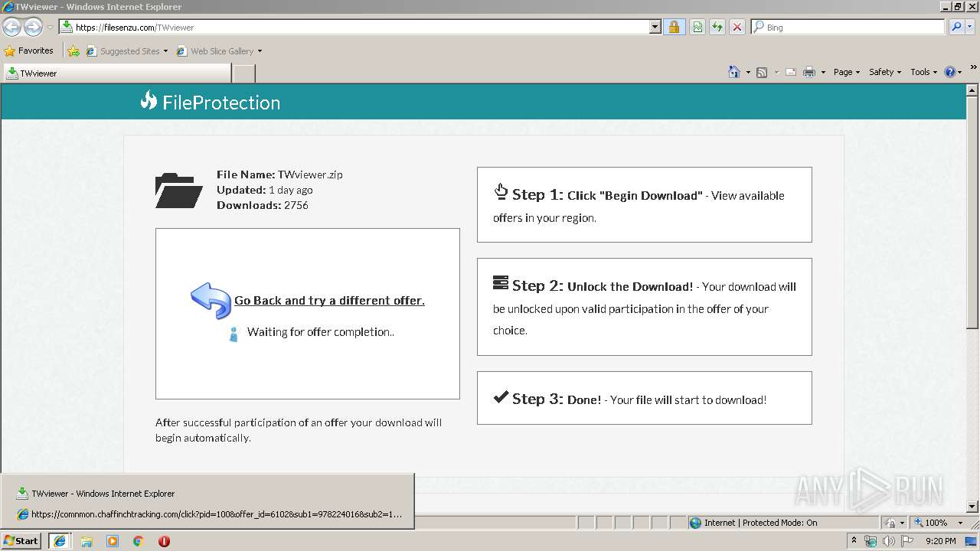Expand the command bar overflow chevron

click(x=974, y=67)
